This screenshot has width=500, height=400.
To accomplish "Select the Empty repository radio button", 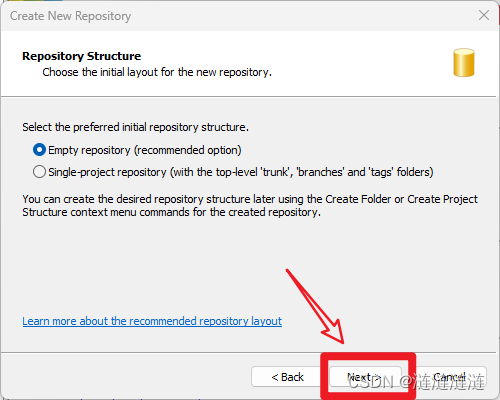I will click(39, 150).
